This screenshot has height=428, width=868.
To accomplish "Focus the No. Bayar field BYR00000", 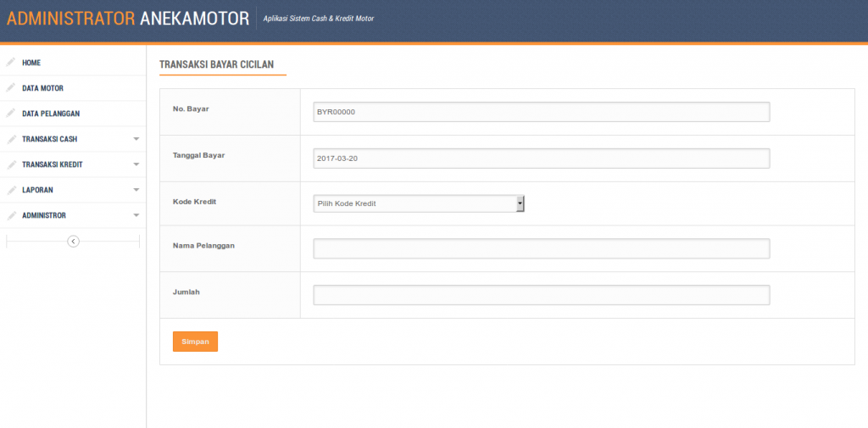I will [542, 112].
